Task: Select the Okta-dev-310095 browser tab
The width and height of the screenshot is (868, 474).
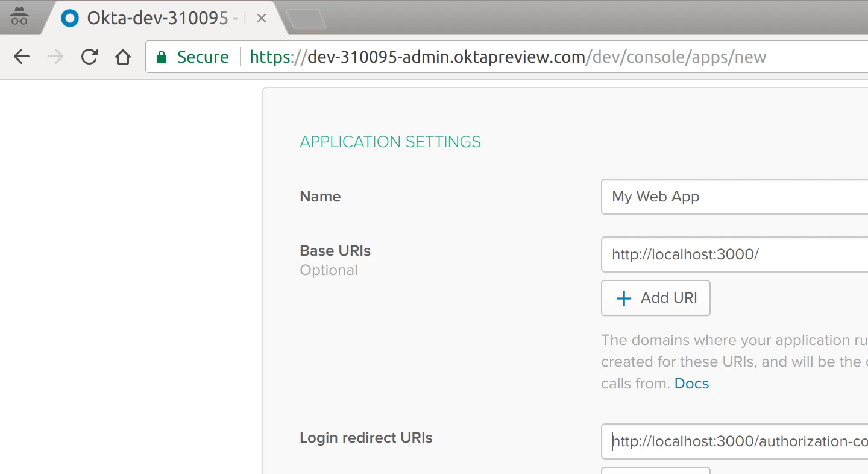Action: coord(157,19)
